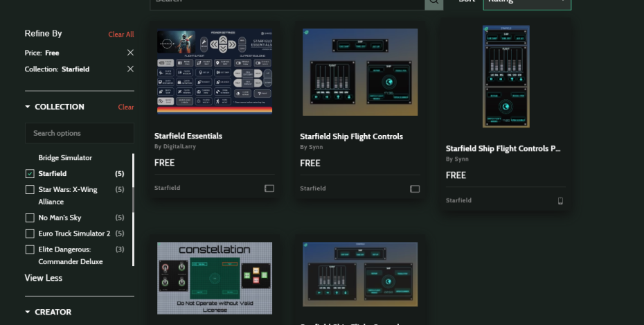Click Starfield tag on Ship Flight Controls P... card
The height and width of the screenshot is (325, 644).
click(x=459, y=200)
